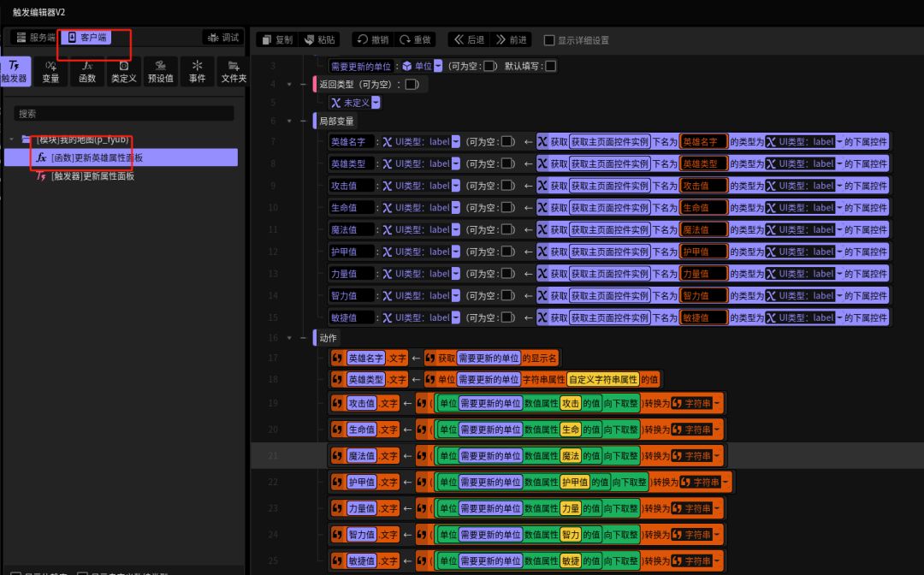Switch to the 服务端 tab
This screenshot has width=924, height=575.
(x=36, y=38)
